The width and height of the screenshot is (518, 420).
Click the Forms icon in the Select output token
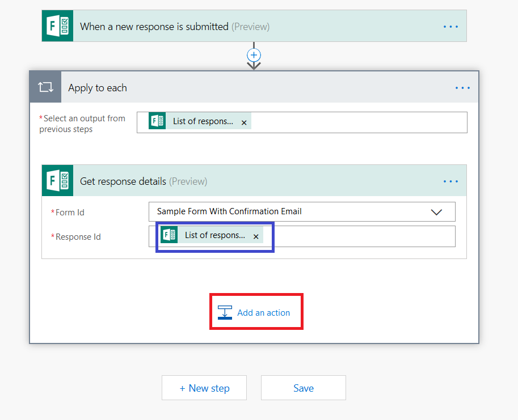[157, 121]
